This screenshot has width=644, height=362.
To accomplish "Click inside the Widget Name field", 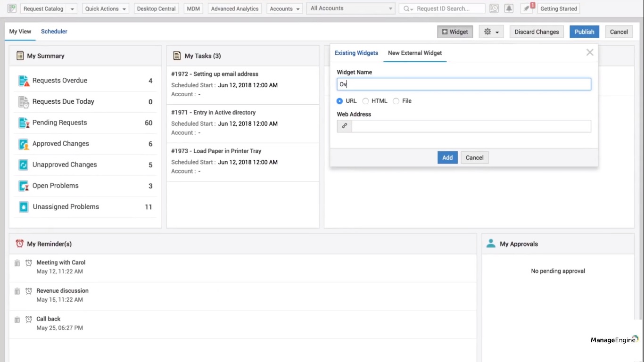I will click(x=464, y=84).
